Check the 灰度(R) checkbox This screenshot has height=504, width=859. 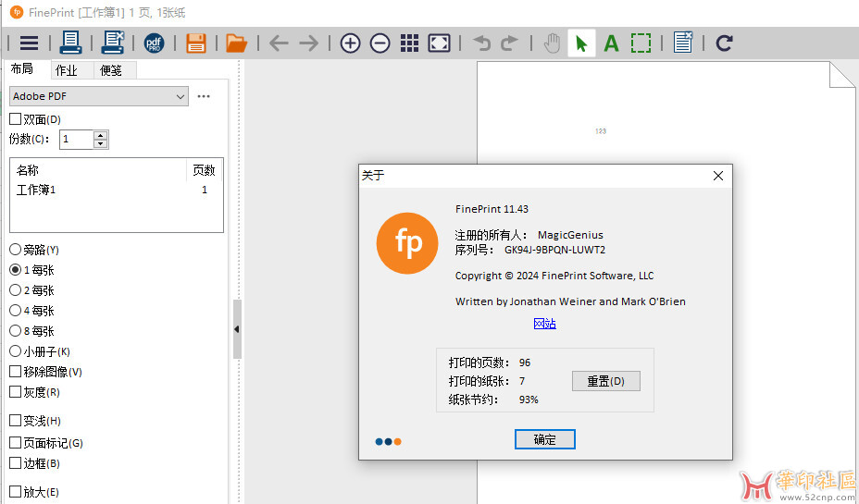click(x=16, y=392)
